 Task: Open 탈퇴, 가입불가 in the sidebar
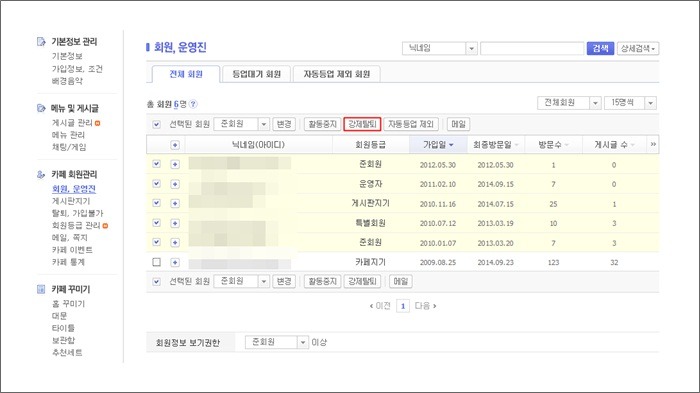77,213
